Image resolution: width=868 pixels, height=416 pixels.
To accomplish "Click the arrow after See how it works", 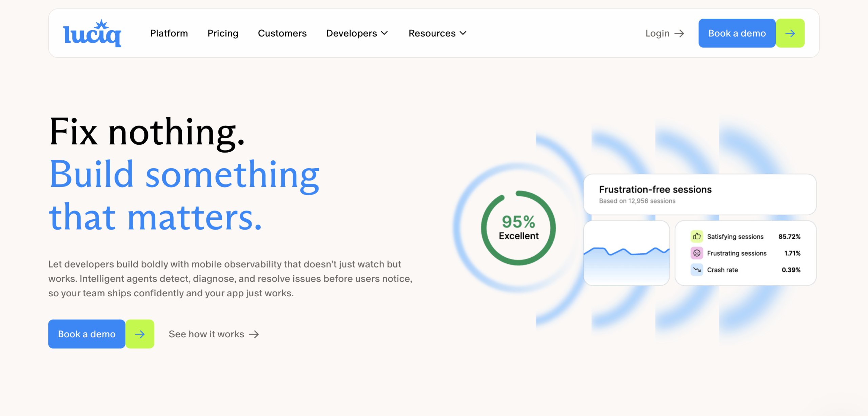I will (254, 334).
